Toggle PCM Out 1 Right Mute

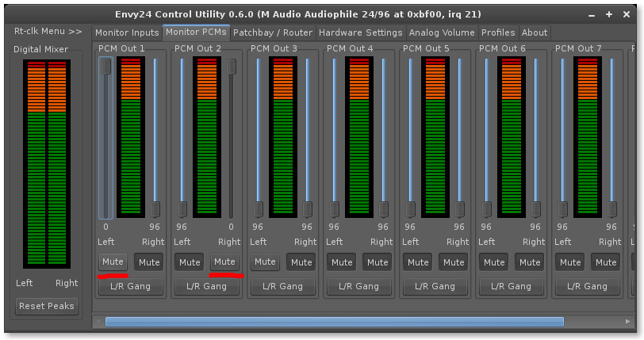148,262
